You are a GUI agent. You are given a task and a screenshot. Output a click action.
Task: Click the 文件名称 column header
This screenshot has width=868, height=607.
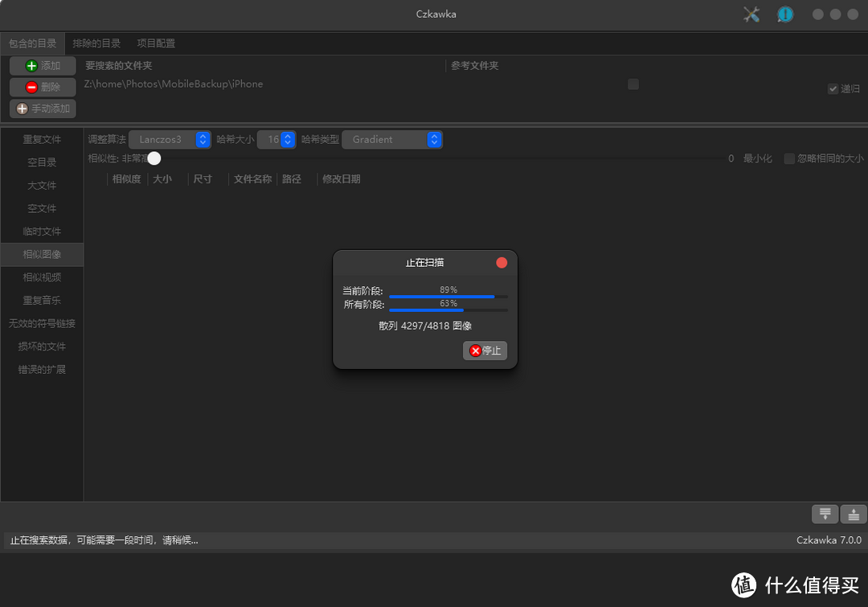pos(252,179)
